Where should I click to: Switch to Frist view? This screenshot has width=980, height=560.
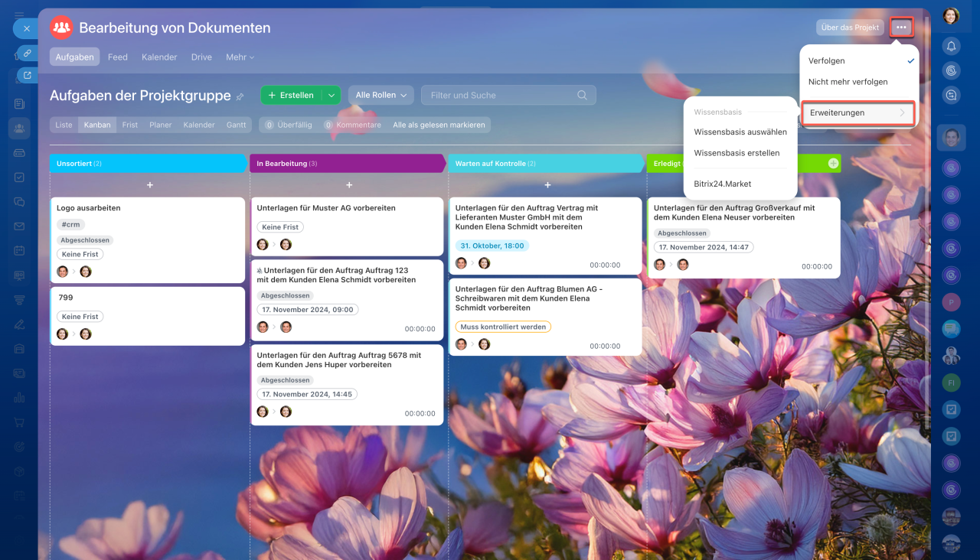[x=130, y=125]
